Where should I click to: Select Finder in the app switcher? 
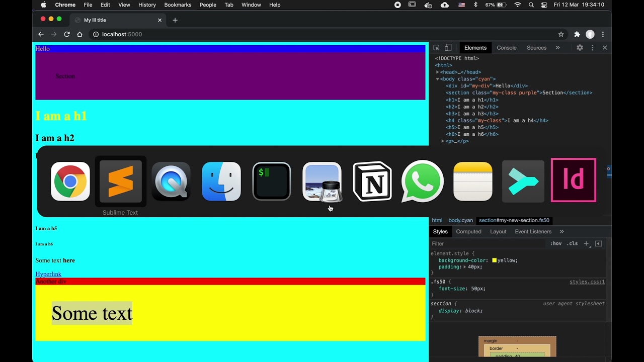(221, 181)
